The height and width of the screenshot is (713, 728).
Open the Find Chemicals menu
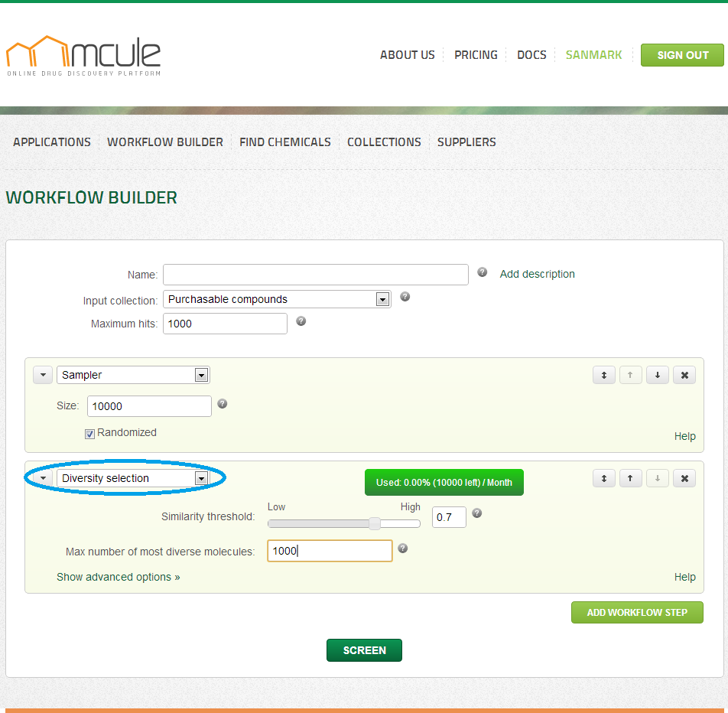coord(284,142)
